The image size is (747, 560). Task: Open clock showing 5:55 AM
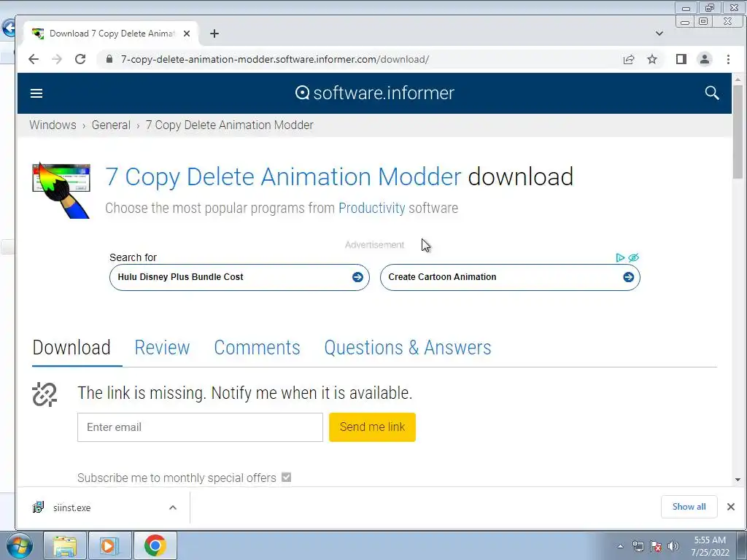pos(710,546)
